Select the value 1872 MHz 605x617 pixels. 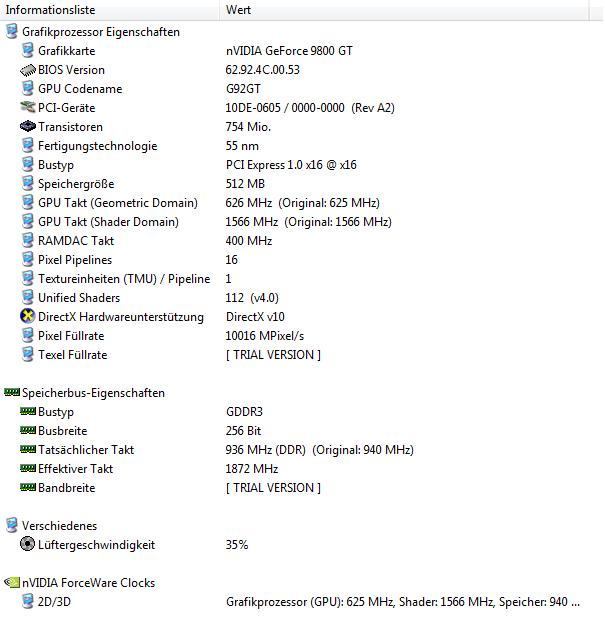252,469
